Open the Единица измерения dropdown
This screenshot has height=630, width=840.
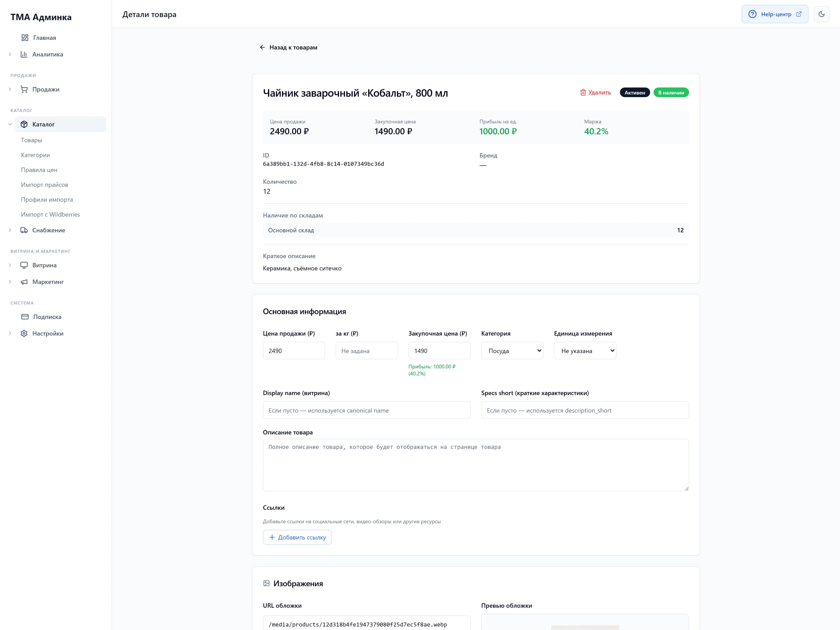click(x=585, y=350)
